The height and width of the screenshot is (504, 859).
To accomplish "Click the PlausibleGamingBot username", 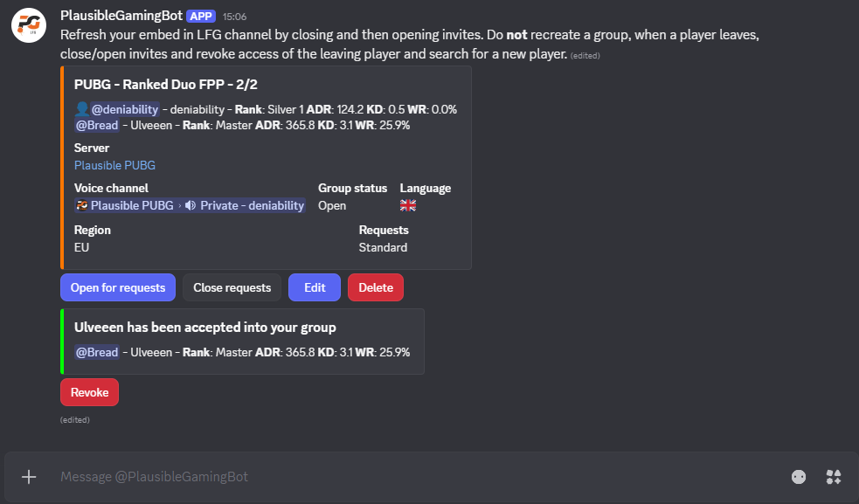I will [x=121, y=16].
